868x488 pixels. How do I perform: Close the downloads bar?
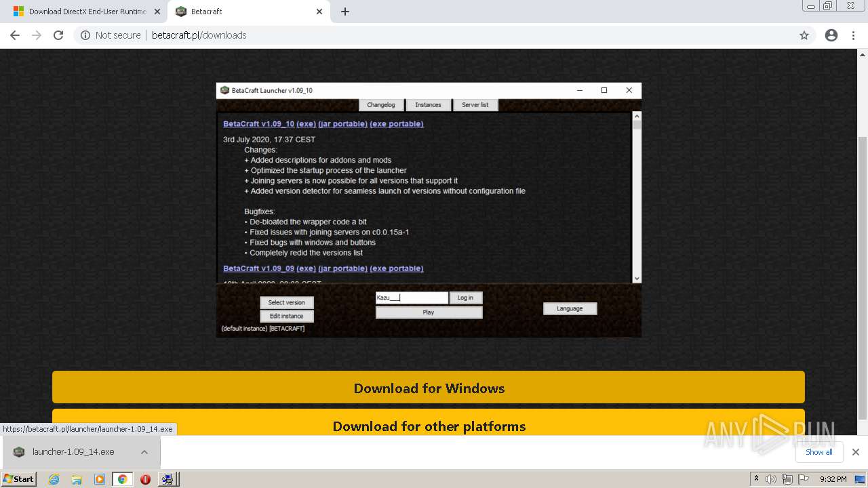click(856, 452)
